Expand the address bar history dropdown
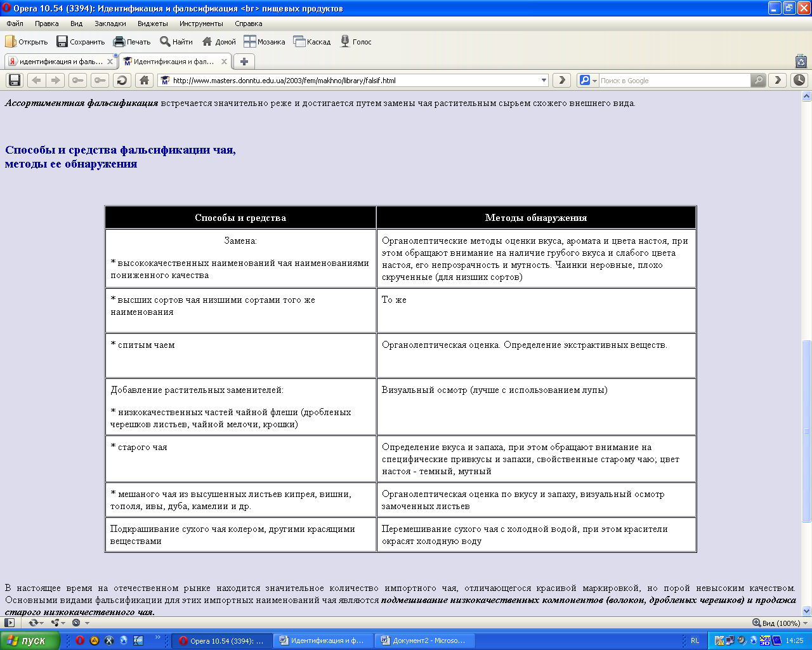Image resolution: width=812 pixels, height=650 pixels. coord(544,81)
